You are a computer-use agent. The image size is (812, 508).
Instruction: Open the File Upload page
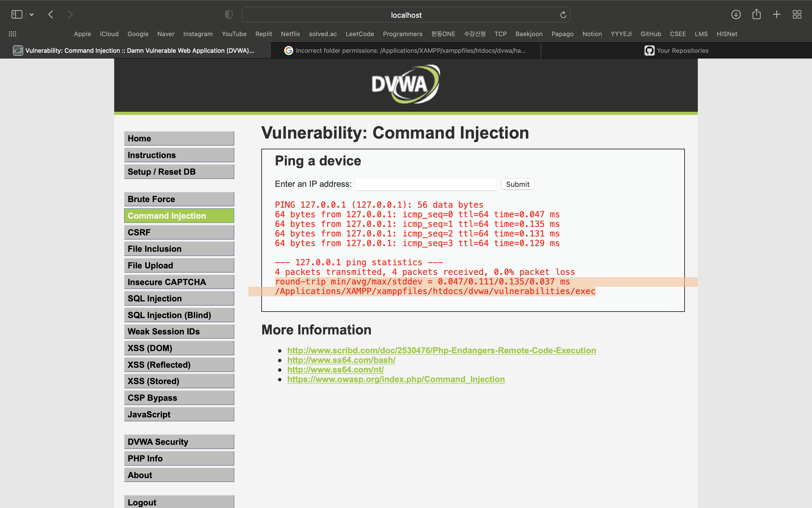tap(179, 265)
